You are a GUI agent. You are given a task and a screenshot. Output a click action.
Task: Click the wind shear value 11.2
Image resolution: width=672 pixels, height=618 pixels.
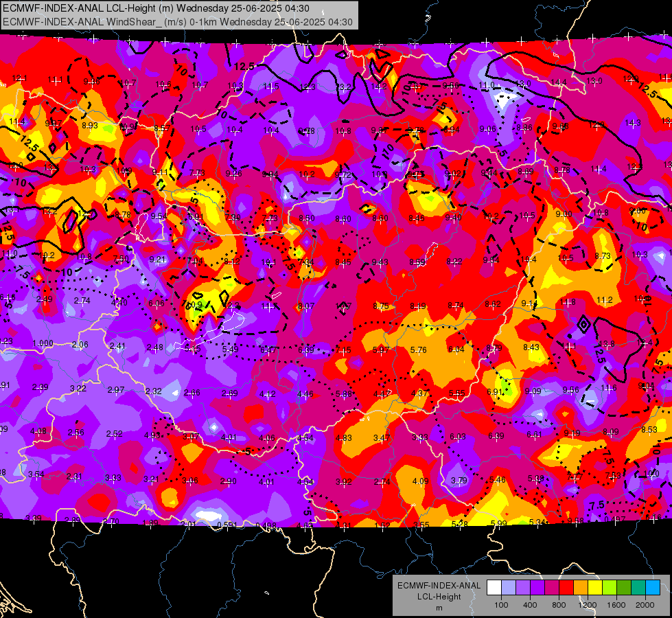(x=604, y=300)
